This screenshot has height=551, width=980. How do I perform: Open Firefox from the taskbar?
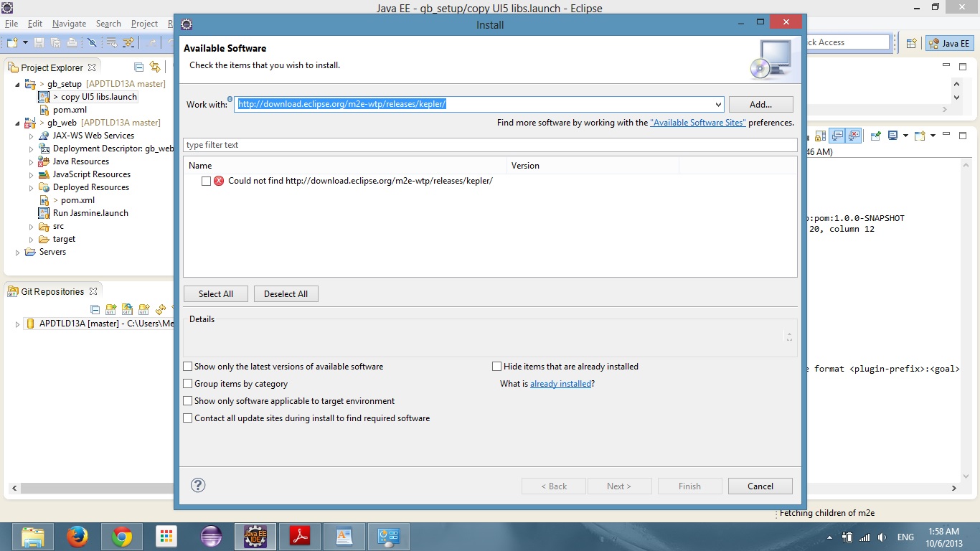click(77, 537)
